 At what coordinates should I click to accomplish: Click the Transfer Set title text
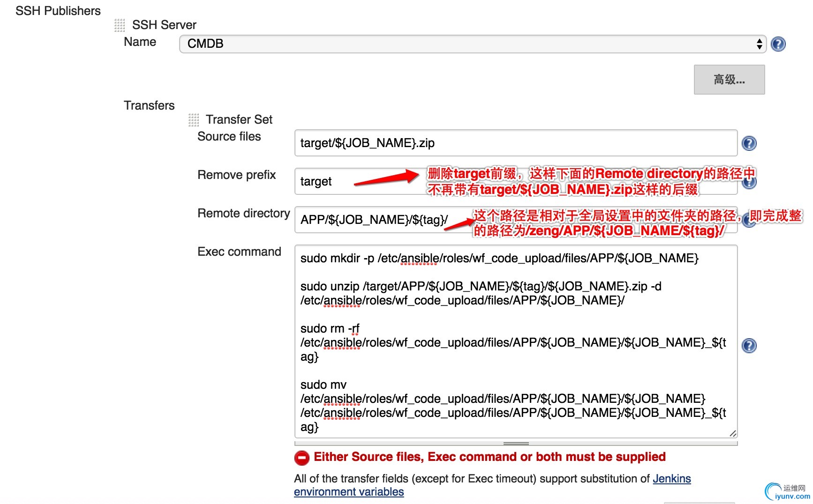239,119
